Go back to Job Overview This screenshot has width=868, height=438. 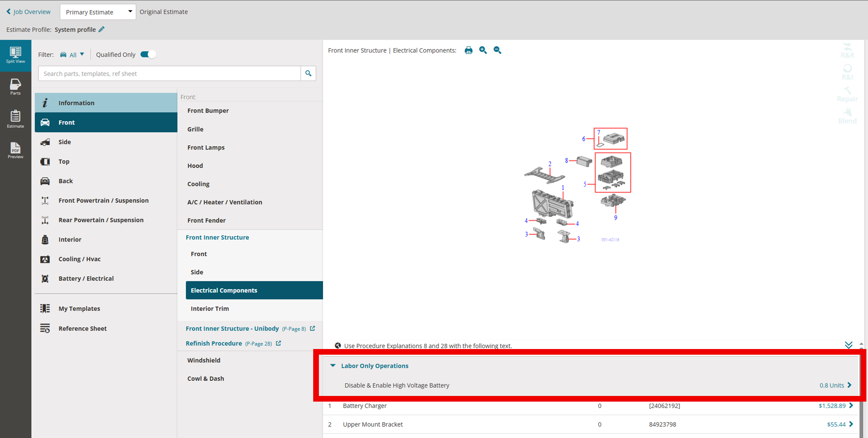tap(28, 12)
